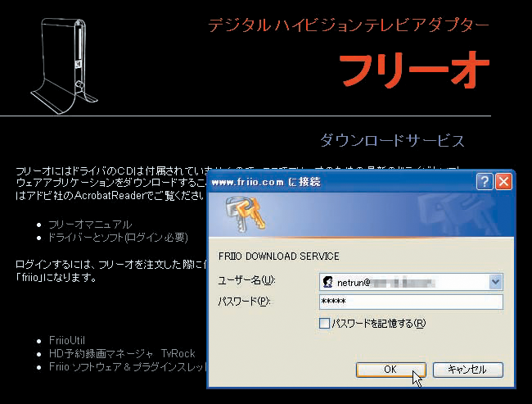
Task: Focus the ユーザー名 username field
Action: coord(411,282)
